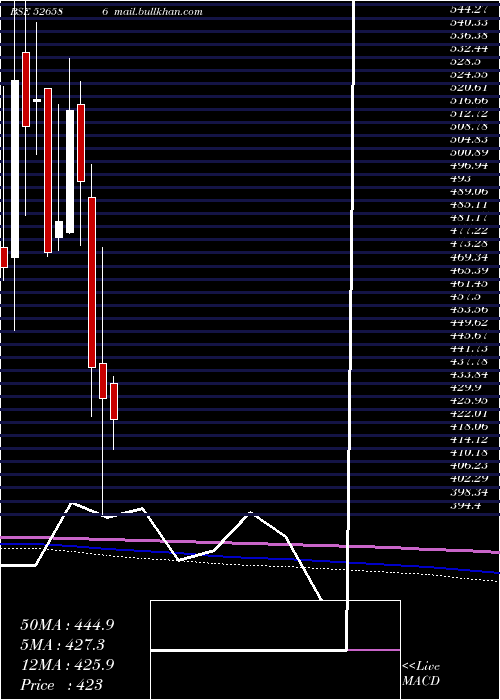500x700 pixels.
Task: Select the 528.5 price axis label
Action: point(465,60)
